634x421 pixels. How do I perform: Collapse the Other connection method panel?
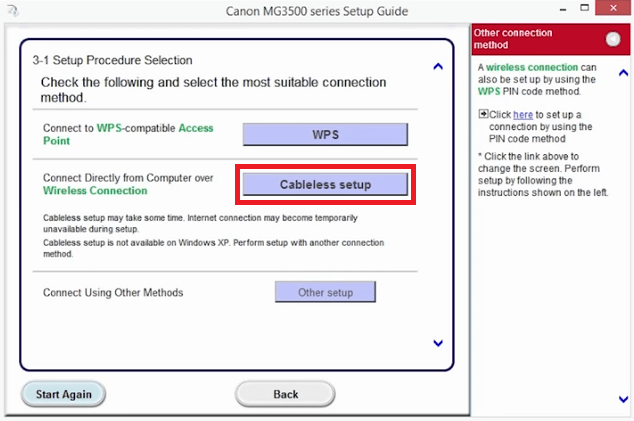click(x=613, y=39)
